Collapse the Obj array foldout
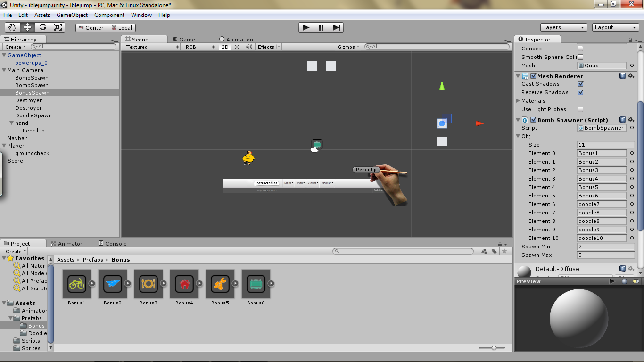The image size is (644, 362). 519,136
